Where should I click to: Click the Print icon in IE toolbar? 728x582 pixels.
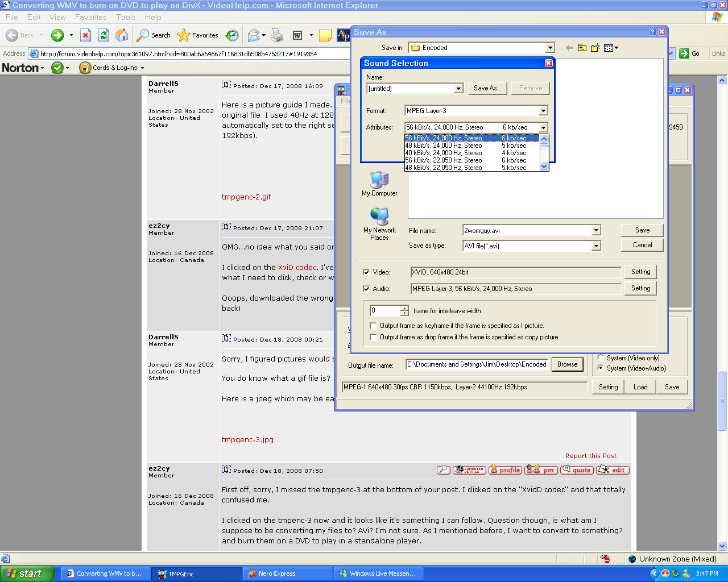click(277, 35)
